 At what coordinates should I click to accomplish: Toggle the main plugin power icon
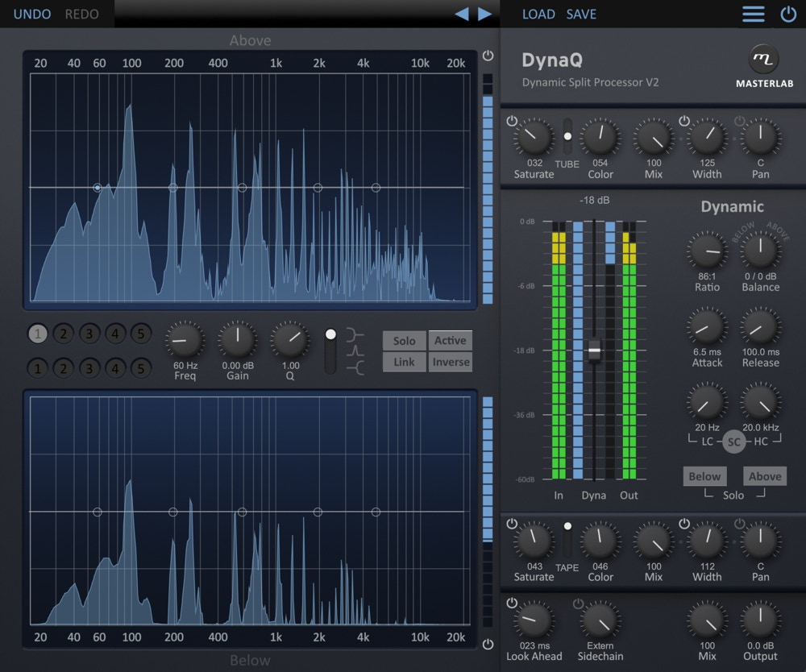[x=788, y=14]
